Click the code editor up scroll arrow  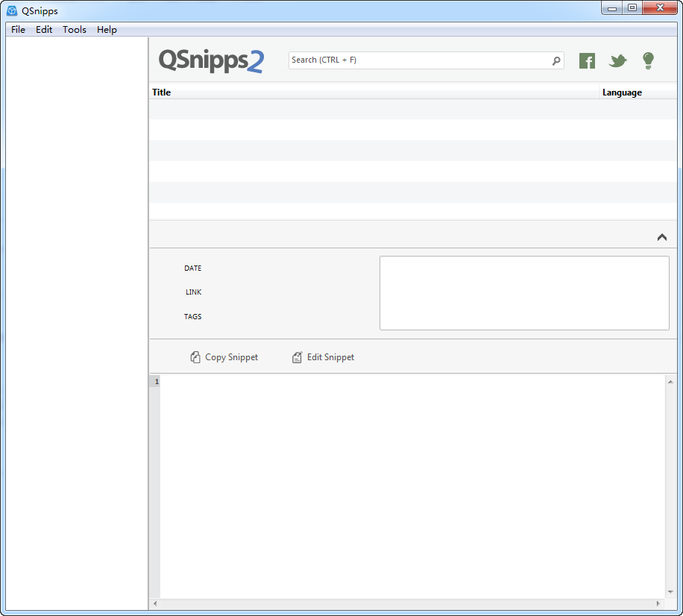point(670,382)
